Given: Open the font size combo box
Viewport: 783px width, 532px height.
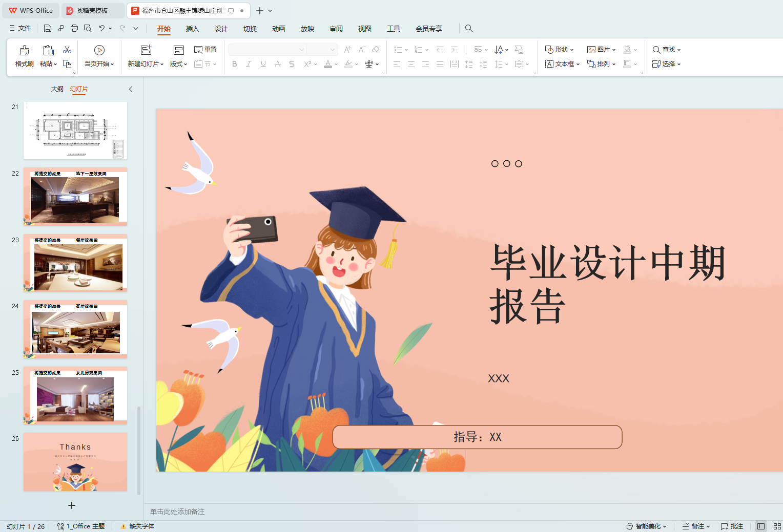Looking at the screenshot, I should tap(322, 50).
